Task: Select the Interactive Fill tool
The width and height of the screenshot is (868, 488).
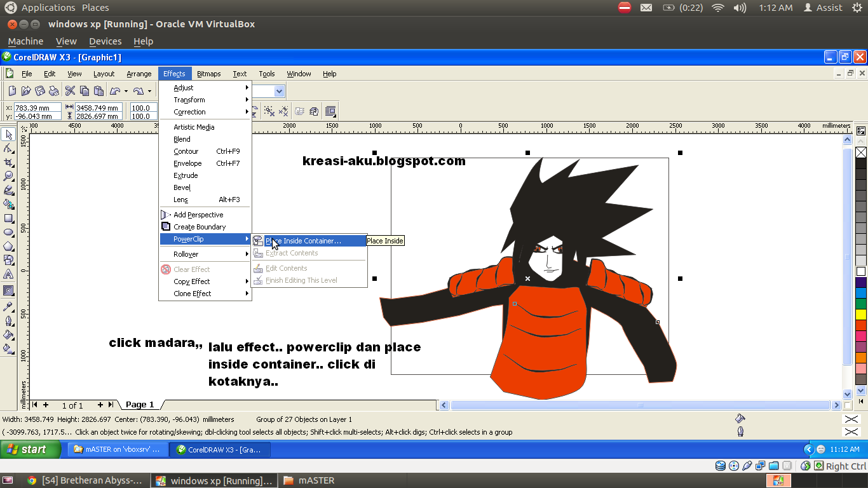Action: [9, 349]
